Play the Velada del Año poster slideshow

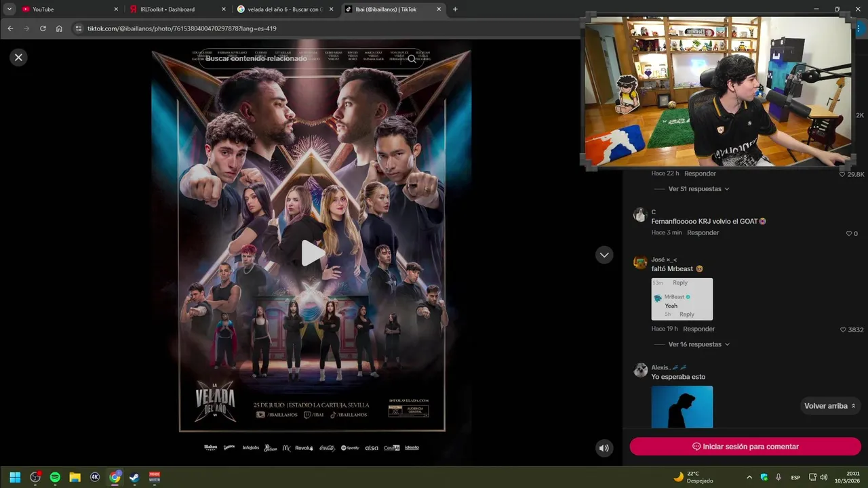tap(312, 253)
